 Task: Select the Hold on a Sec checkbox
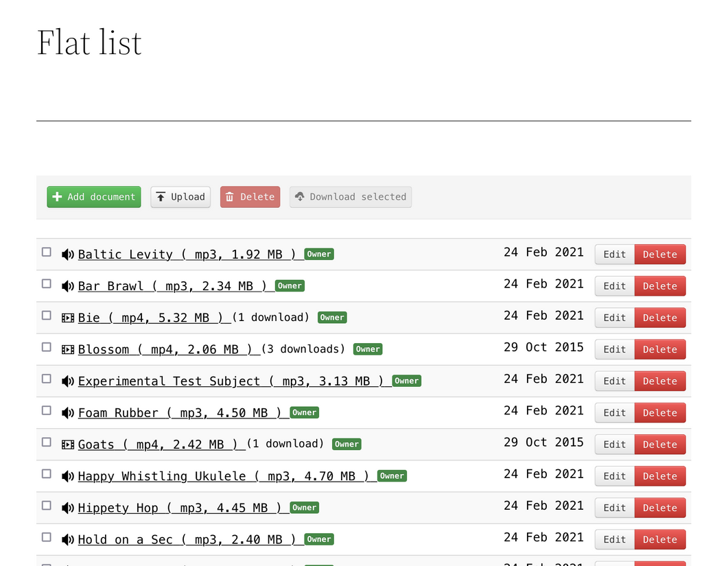[x=47, y=536]
